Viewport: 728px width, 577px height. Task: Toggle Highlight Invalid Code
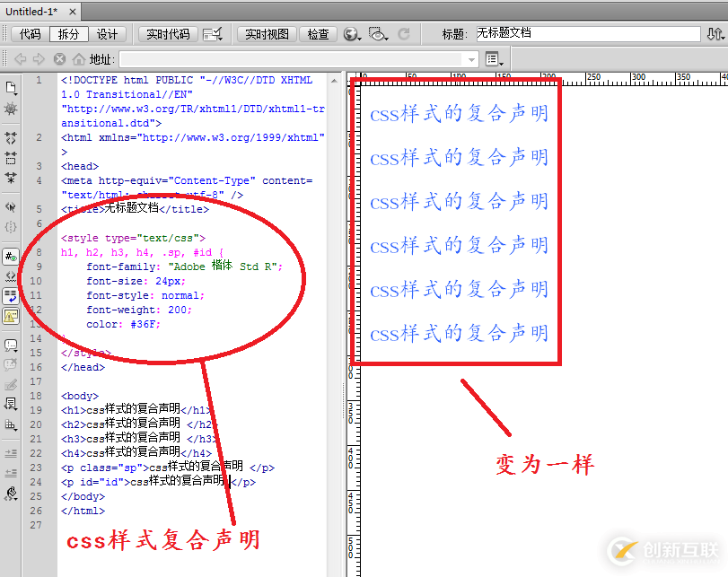(11, 276)
